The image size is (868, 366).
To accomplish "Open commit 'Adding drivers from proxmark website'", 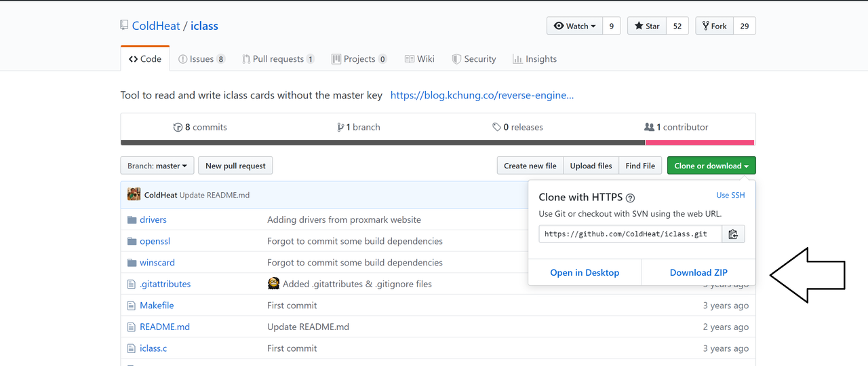I will tap(344, 219).
